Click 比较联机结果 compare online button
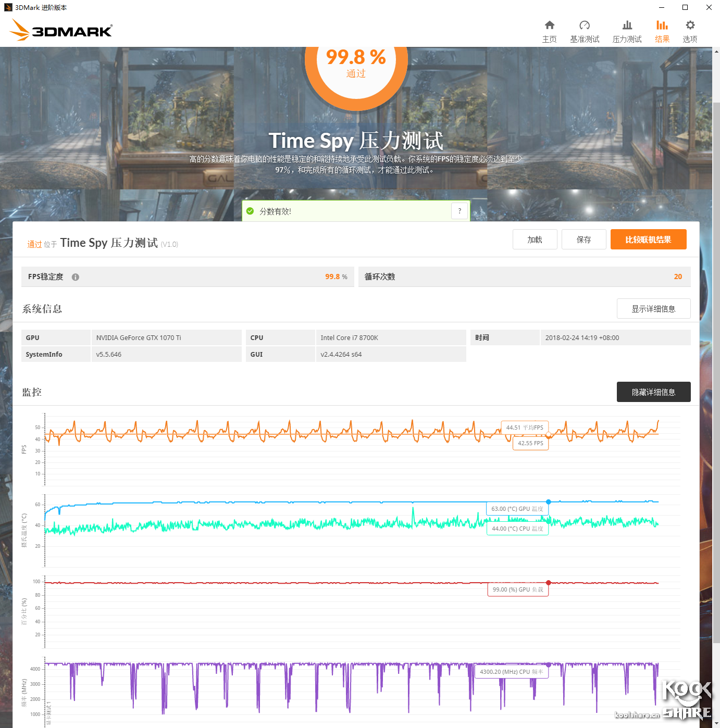 (x=649, y=240)
